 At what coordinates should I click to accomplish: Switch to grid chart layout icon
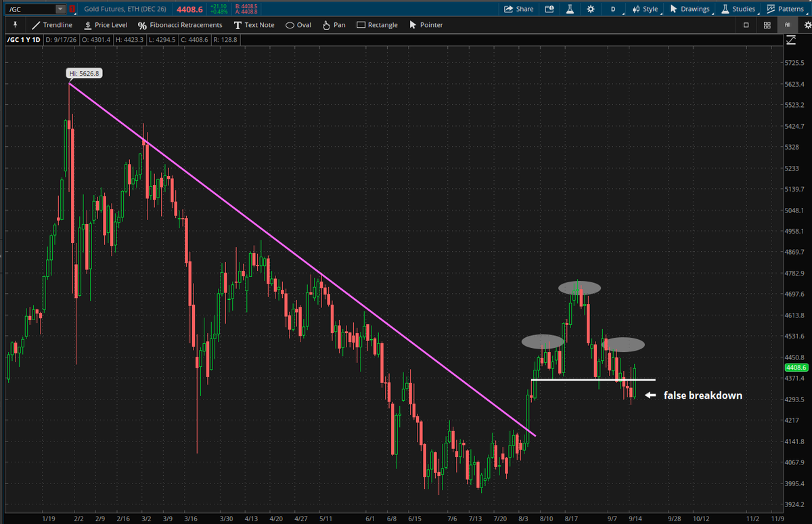(767, 25)
